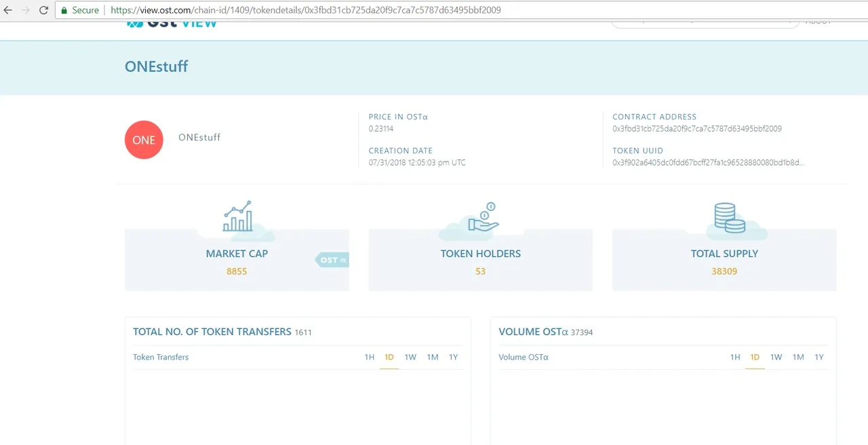Select 1M range for Token Transfers

click(433, 357)
